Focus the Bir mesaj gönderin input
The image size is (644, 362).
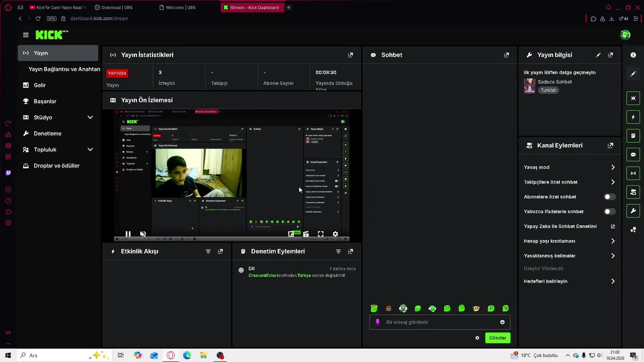[440, 322]
